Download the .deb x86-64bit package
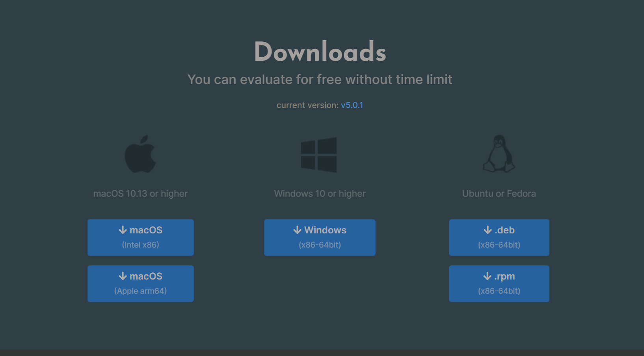644x356 pixels. (x=499, y=237)
